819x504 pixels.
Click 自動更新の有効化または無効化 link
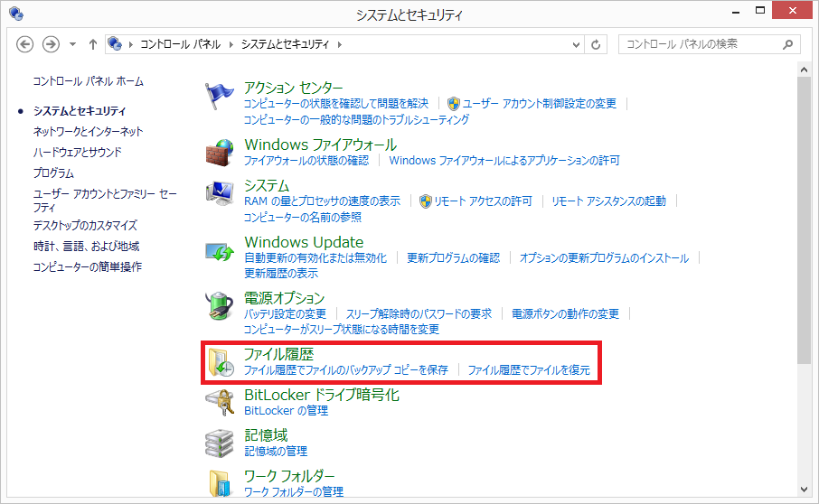(x=315, y=258)
